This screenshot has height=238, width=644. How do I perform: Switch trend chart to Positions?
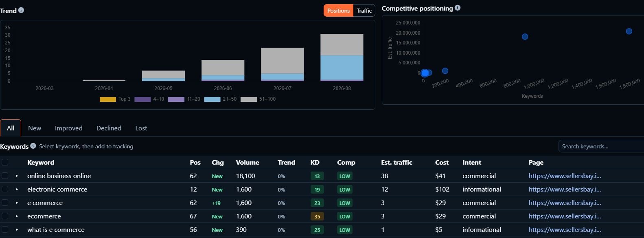pos(338,11)
